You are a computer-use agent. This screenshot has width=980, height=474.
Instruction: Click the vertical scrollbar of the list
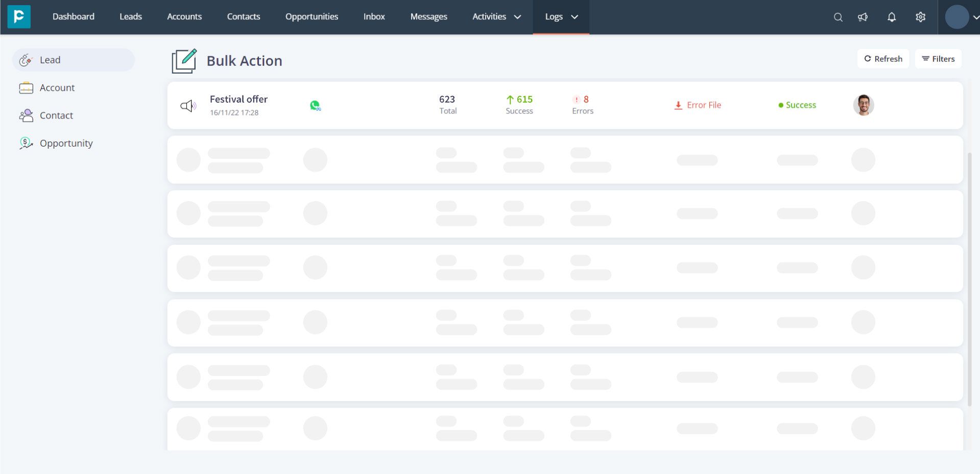[969, 279]
